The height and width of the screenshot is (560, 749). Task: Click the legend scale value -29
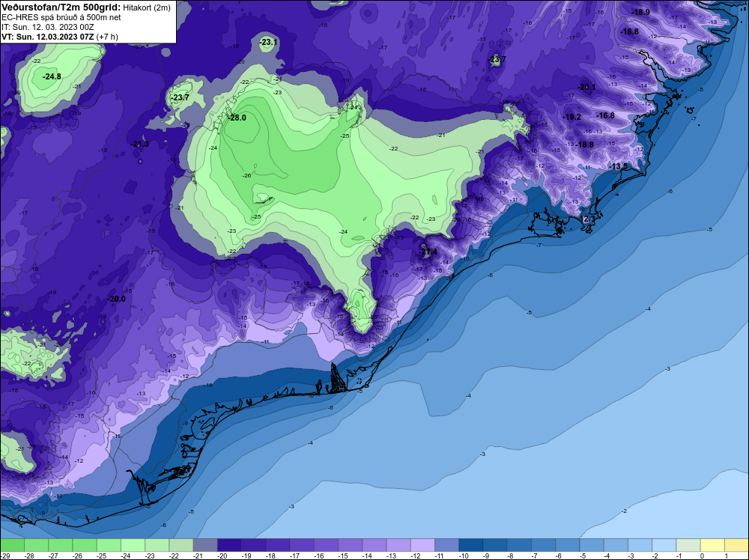4,556
